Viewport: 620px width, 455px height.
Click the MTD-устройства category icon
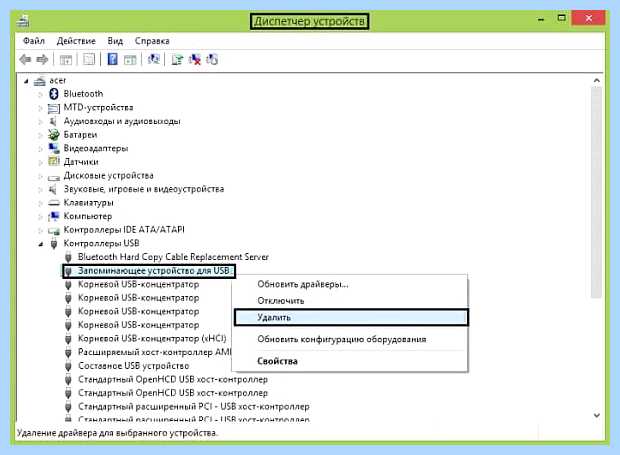point(54,108)
